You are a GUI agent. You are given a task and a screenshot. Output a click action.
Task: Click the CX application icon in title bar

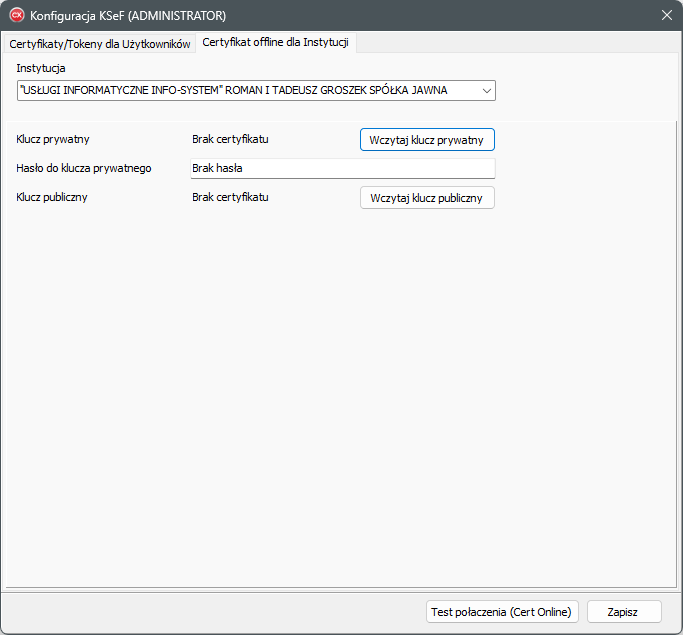pyautogui.click(x=16, y=15)
